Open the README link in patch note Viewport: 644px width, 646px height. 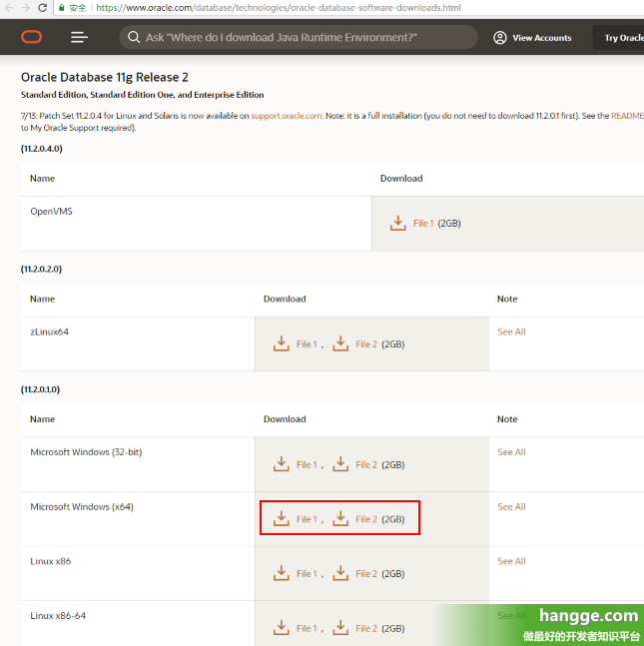coord(626,116)
